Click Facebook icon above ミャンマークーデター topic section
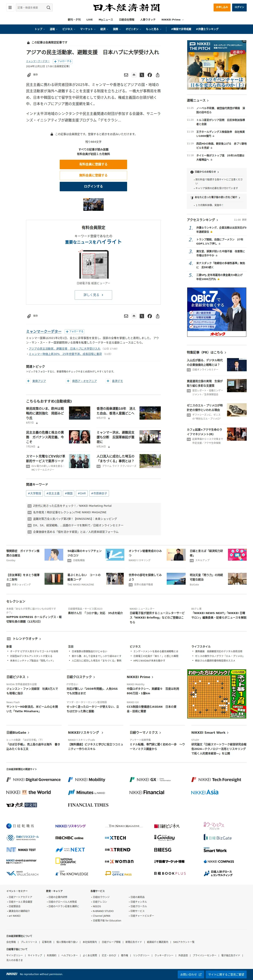The image size is (253, 980). coord(150,316)
